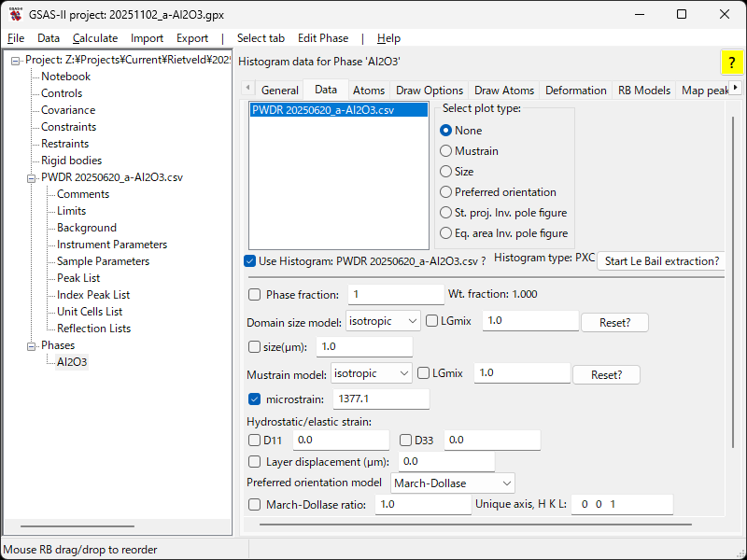Screen dimensions: 747x560
Task: Open the Domain size model dropdown
Action: click(x=383, y=321)
